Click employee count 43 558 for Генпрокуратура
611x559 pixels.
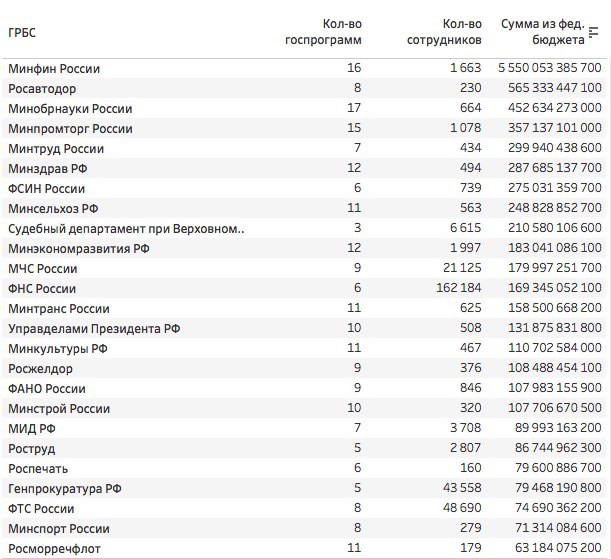click(462, 488)
